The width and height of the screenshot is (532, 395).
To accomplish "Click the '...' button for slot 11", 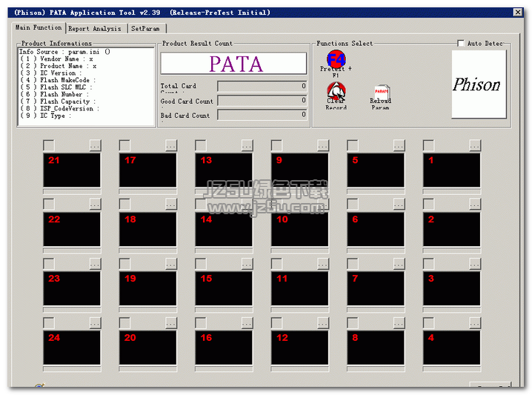I will [323, 264].
